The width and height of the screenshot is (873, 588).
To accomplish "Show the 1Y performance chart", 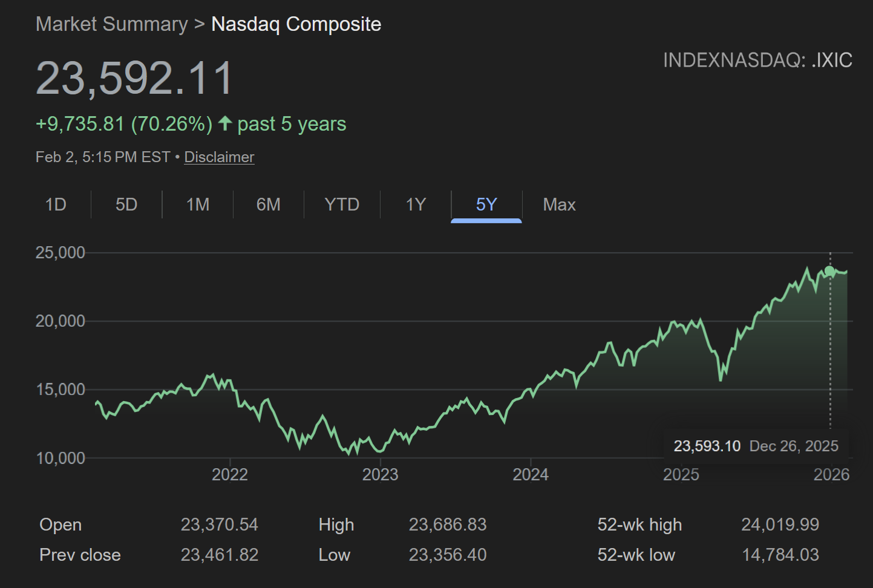I will pos(416,204).
